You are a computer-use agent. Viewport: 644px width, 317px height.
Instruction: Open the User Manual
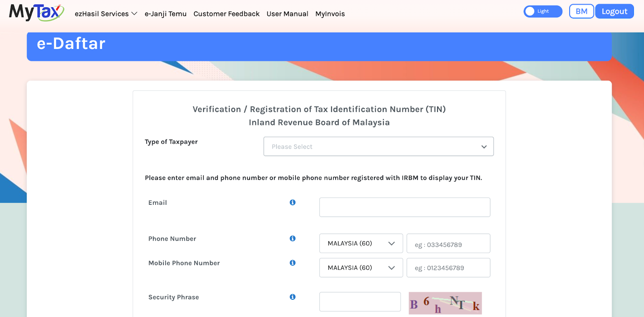click(287, 14)
